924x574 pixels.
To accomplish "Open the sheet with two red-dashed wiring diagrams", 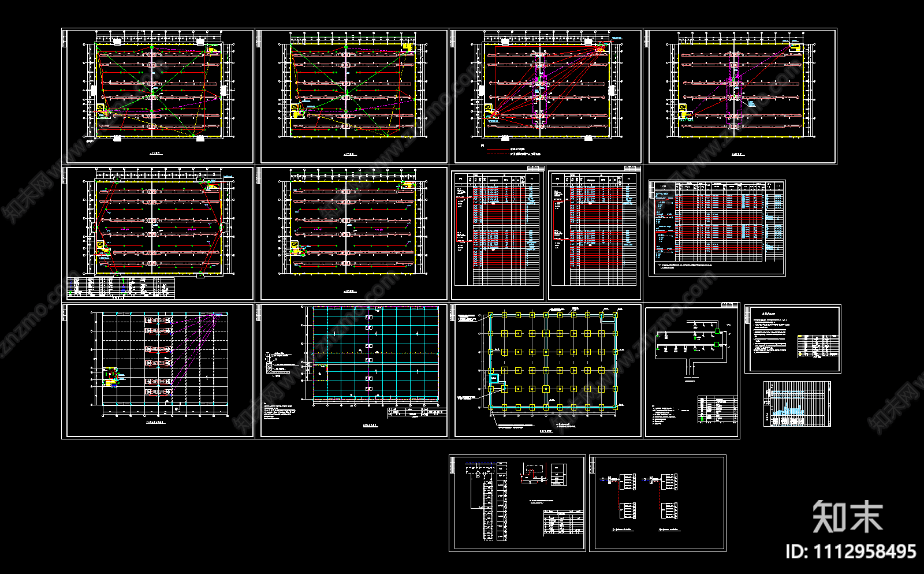I will tap(657, 503).
